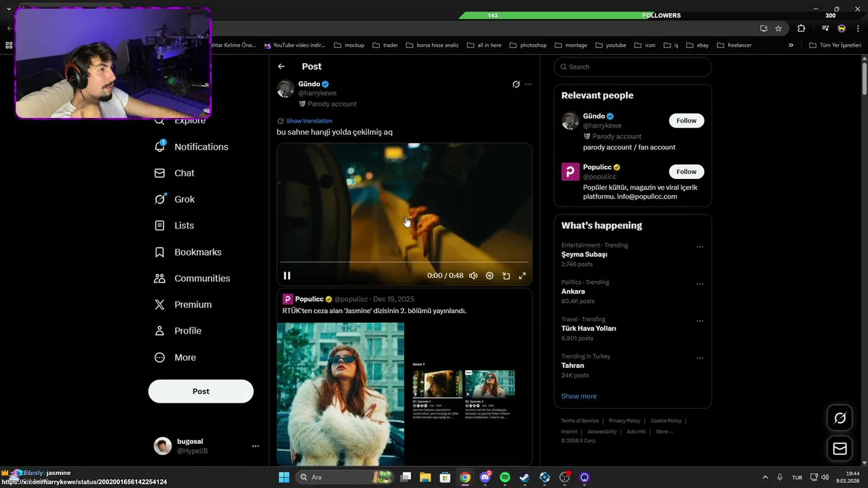Expand hidden bookmarks chevron

tap(791, 45)
